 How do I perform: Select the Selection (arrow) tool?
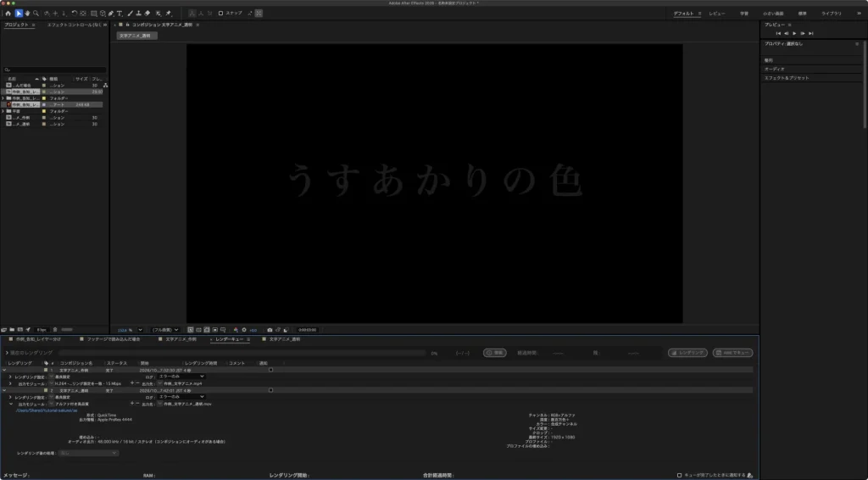pos(19,14)
